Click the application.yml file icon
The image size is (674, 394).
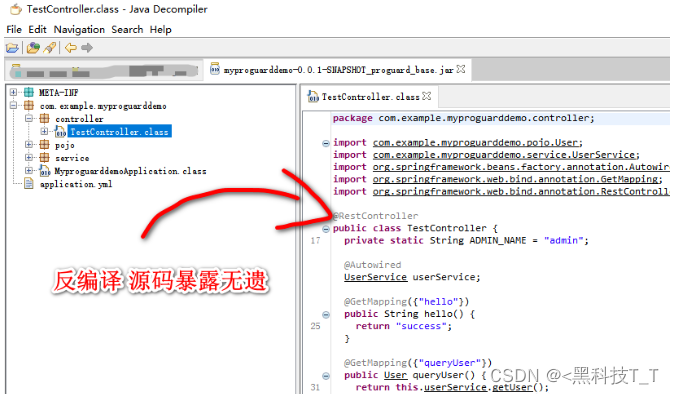click(x=29, y=184)
